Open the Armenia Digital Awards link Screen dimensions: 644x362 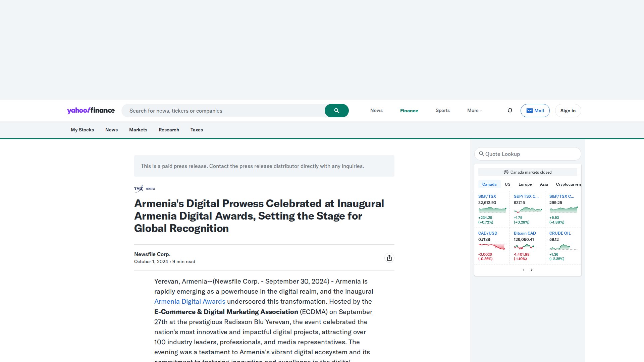coord(190,301)
